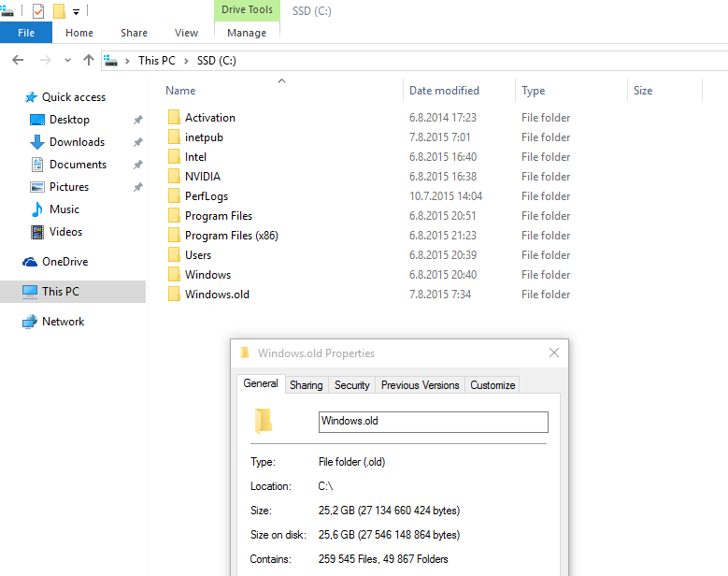This screenshot has width=728, height=576.
Task: Select the Activation folder icon
Action: point(174,117)
